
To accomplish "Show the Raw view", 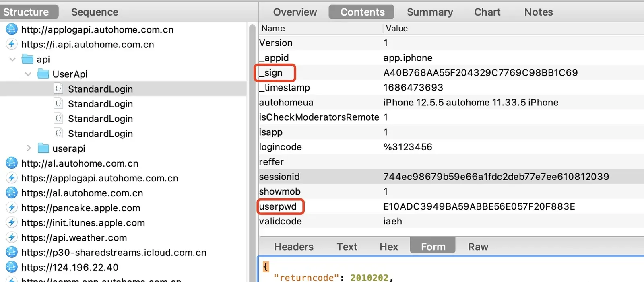I will (x=478, y=247).
